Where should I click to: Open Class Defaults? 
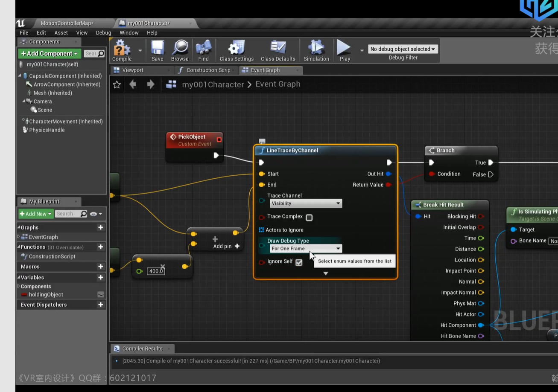[x=278, y=51]
